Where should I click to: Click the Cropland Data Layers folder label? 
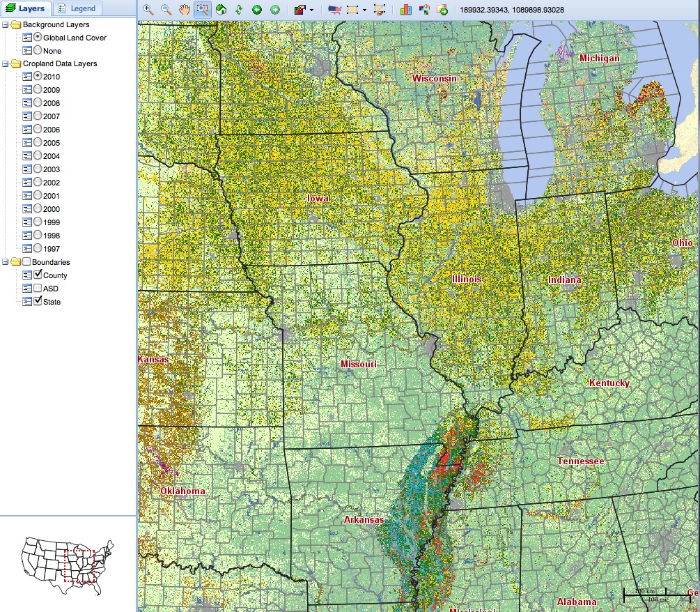(60, 64)
